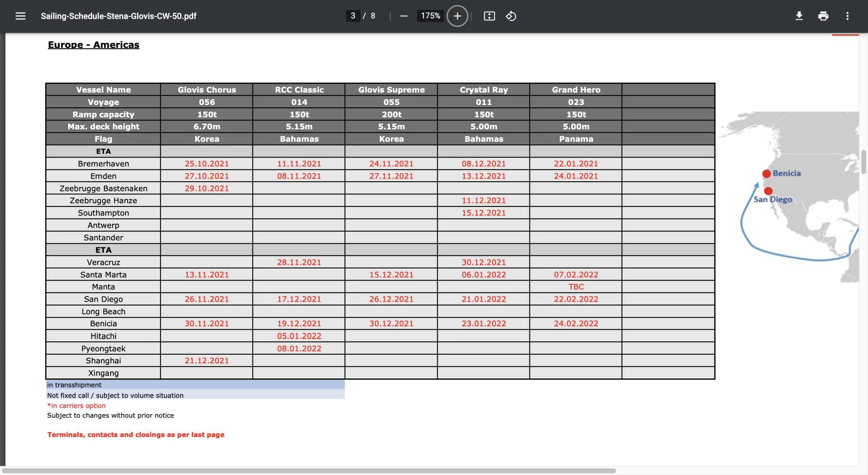Select the Bremerhaven 25.10.2021 date cell
The image size is (868, 475).
coord(207,164)
